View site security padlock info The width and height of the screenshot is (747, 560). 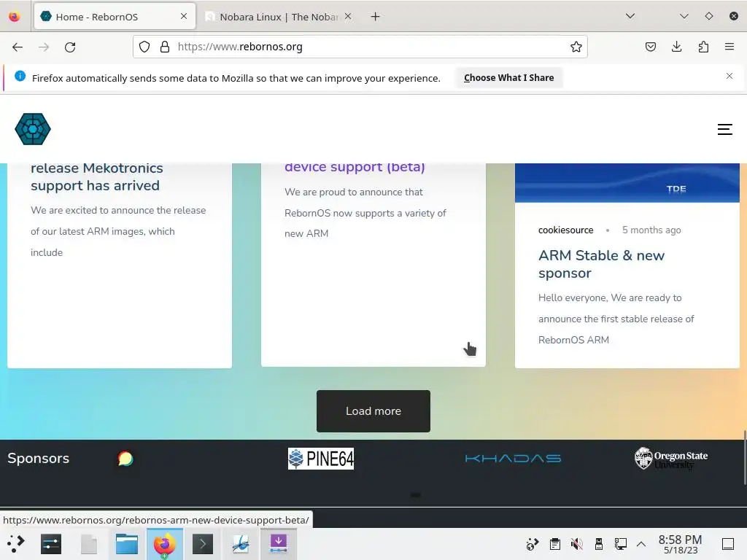165,47
